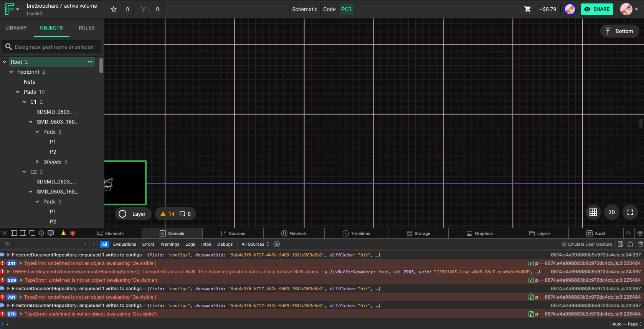The width and height of the screenshot is (644, 329).
Task: Open the Schematic view
Action: tap(305, 9)
